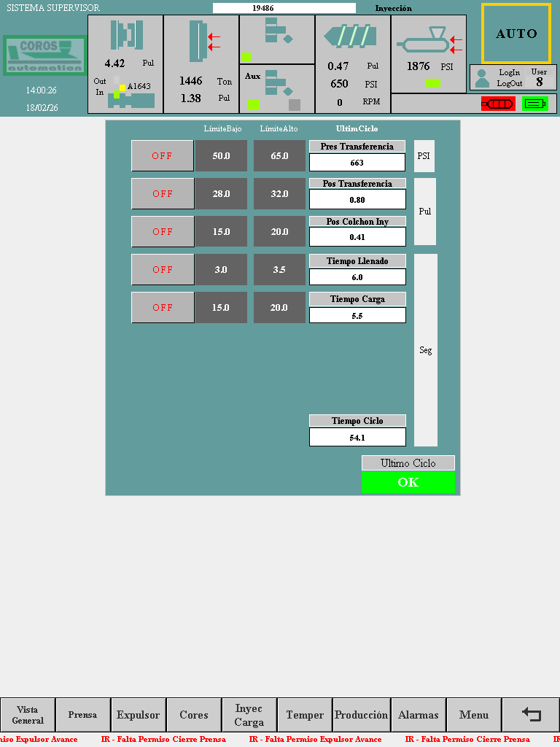This screenshot has height=747, width=560.
Task: Toggle Pres Transferencia OFF switch
Action: [x=163, y=156]
